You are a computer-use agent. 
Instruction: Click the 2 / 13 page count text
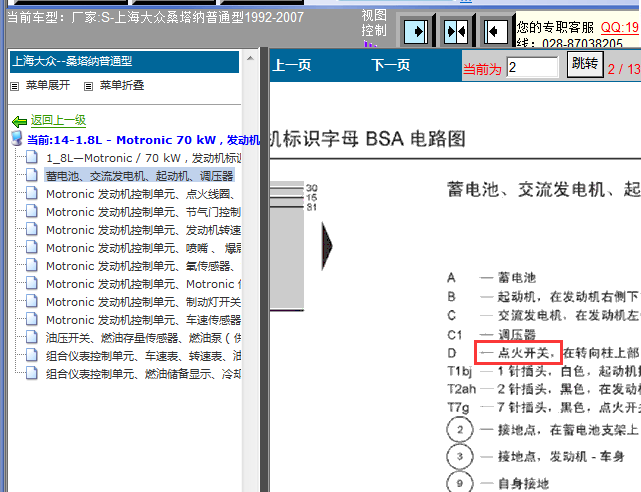[x=624, y=69]
